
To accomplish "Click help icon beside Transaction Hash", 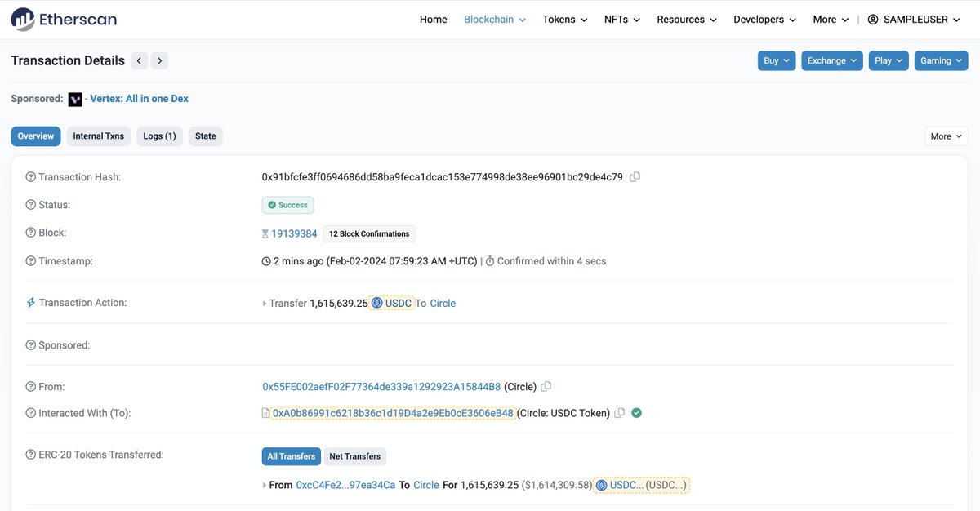I will coord(31,177).
